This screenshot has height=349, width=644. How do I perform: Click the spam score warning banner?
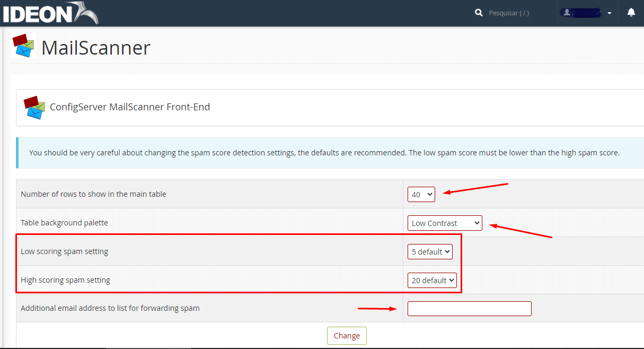322,153
